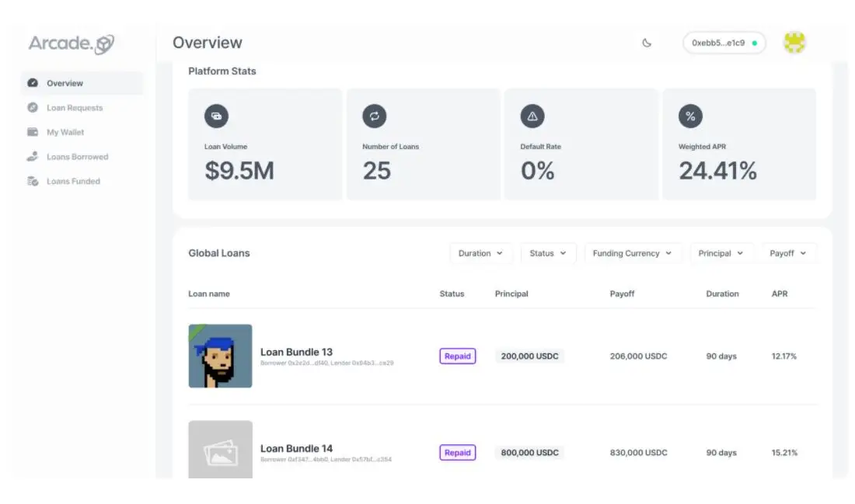Click the Arcade logo icon
This screenshot has width=855, height=504.
[104, 45]
